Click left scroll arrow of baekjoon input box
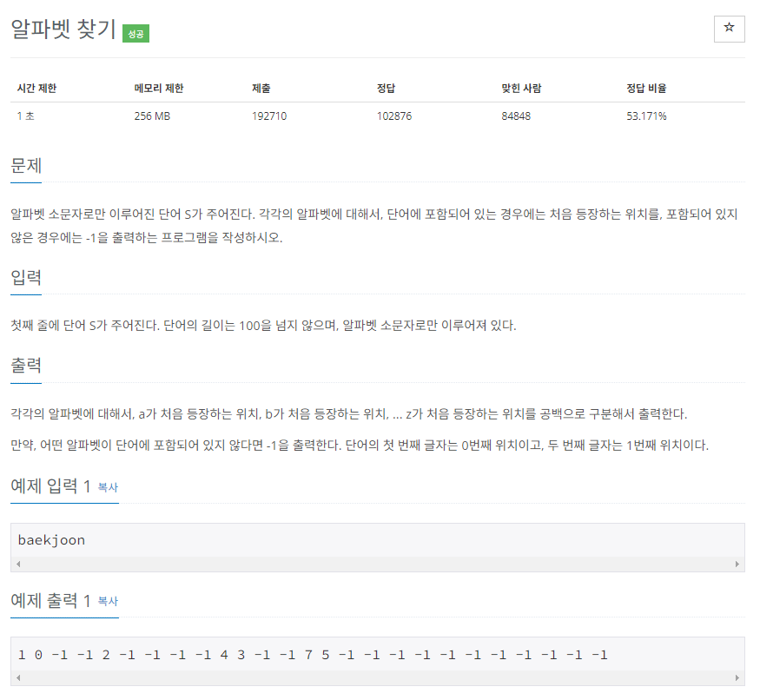 (x=18, y=564)
